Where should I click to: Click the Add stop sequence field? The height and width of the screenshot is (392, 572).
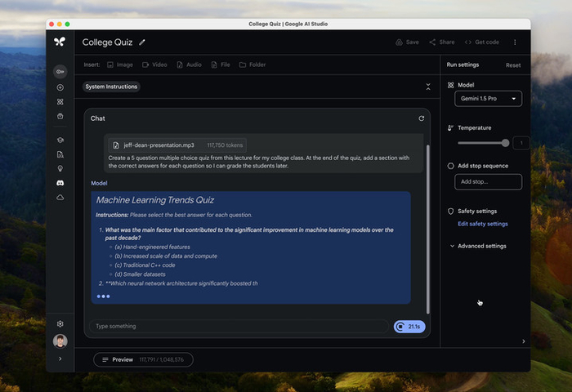488,182
